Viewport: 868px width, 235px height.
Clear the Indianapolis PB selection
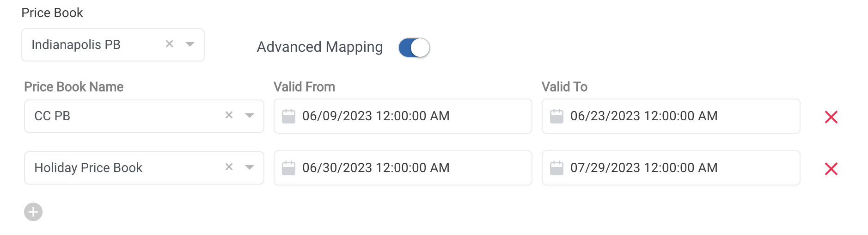[170, 44]
